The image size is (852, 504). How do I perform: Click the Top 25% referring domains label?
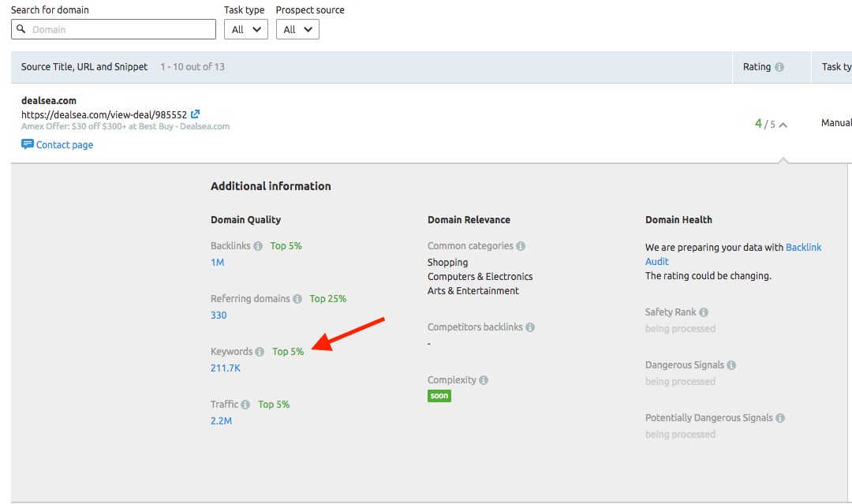tap(327, 299)
